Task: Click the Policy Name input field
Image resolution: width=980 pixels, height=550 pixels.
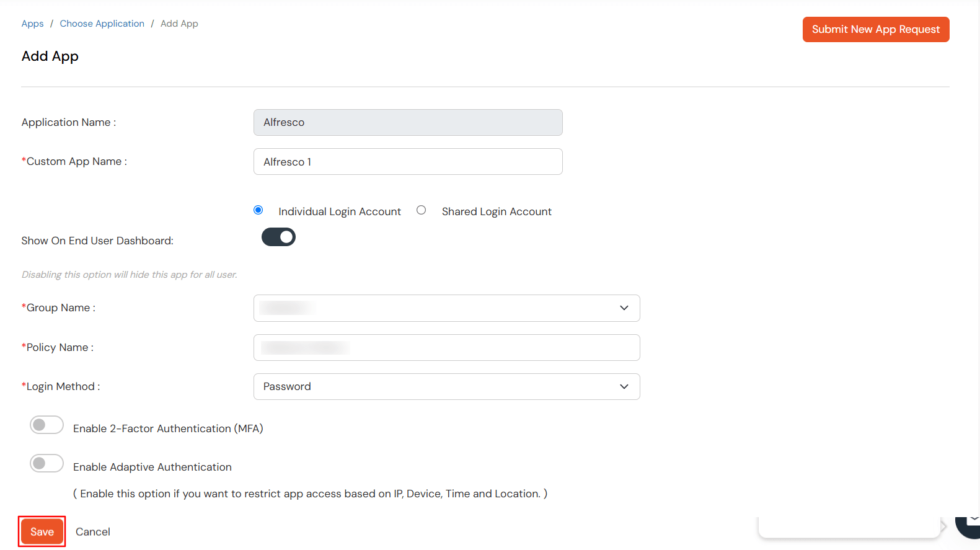Action: point(446,347)
